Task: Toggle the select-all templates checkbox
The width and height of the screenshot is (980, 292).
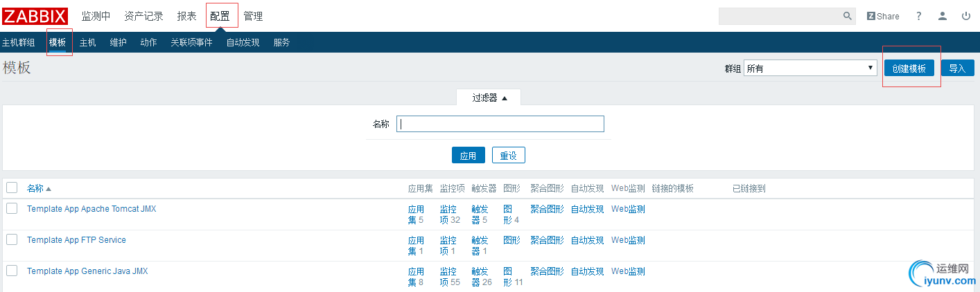Action: [x=12, y=188]
